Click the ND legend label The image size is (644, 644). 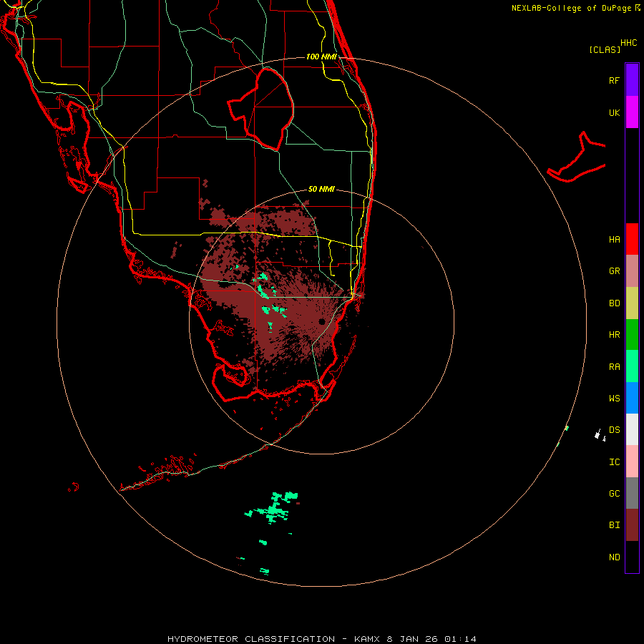click(614, 557)
